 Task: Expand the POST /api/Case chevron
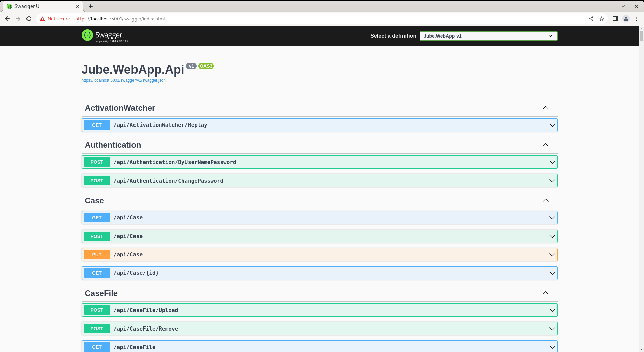click(x=552, y=236)
